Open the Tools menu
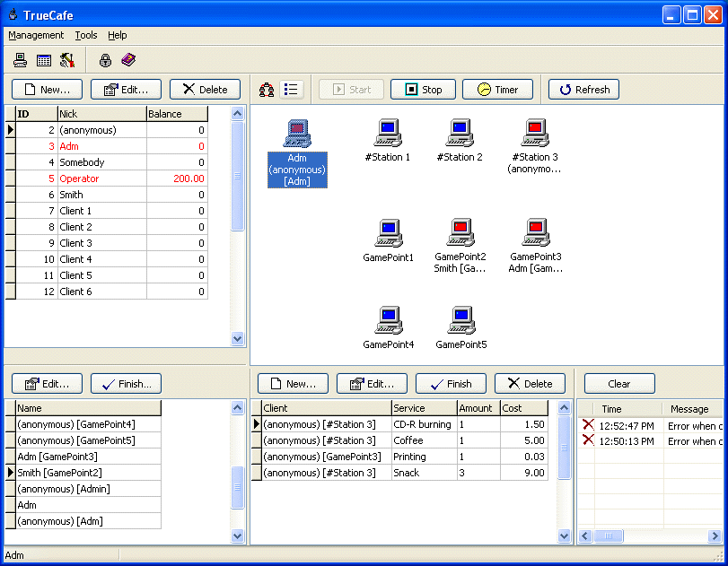This screenshot has height=566, width=728. click(86, 35)
